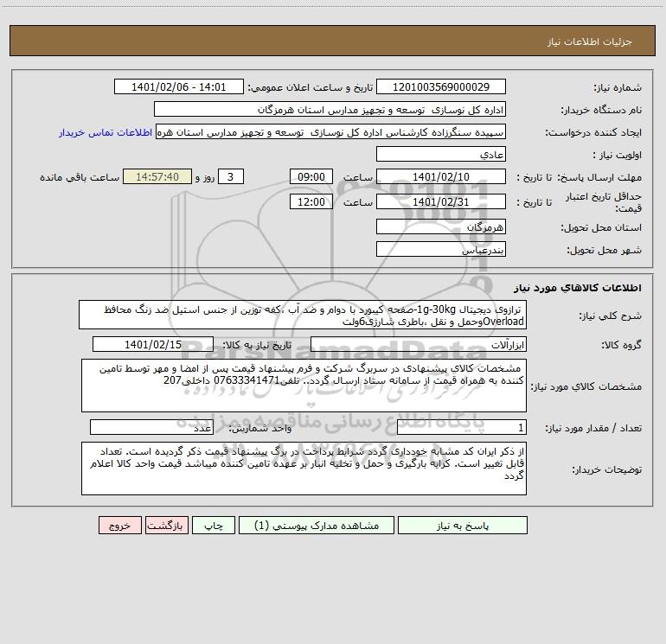This screenshot has height=644, width=666.
Task: Click the delivery city field بندرعباس
Action: point(441,250)
